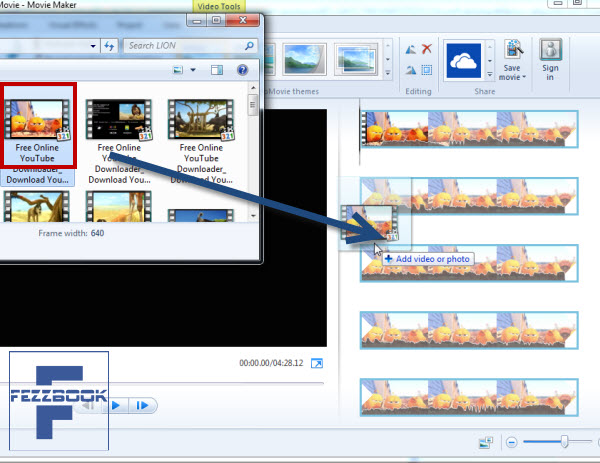Image resolution: width=600 pixels, height=463 pixels.
Task: Click the Explorer scrollbar up arrow
Action: 253,88
